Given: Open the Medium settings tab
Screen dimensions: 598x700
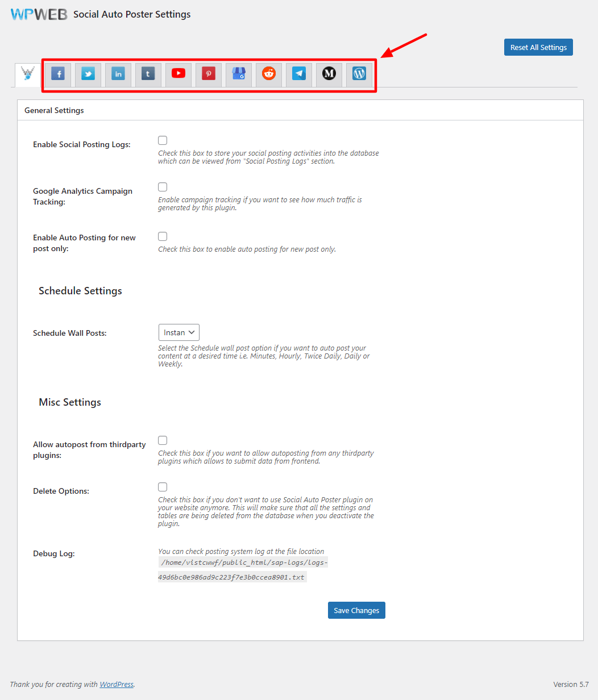Looking at the screenshot, I should (329, 74).
